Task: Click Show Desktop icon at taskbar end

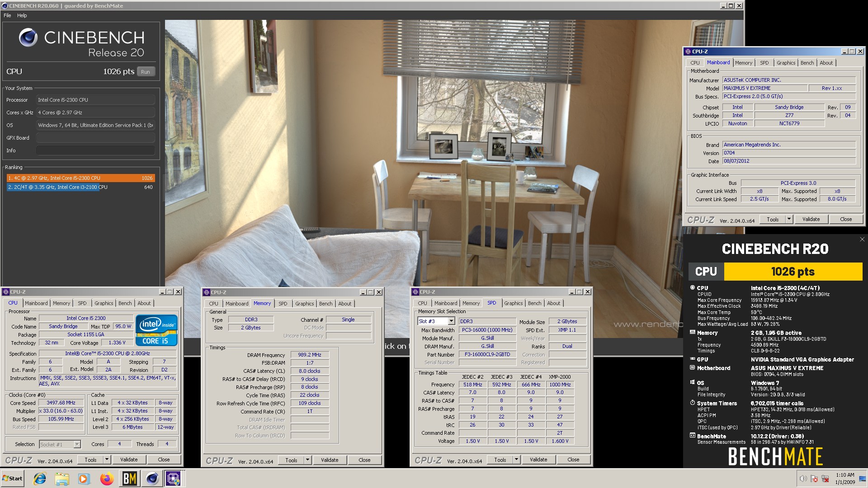Action: tap(863, 479)
